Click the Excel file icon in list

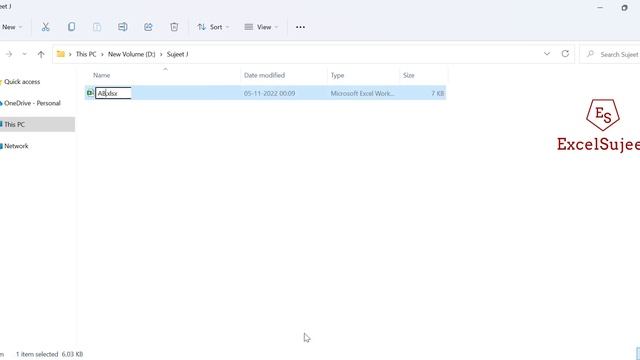[90, 93]
